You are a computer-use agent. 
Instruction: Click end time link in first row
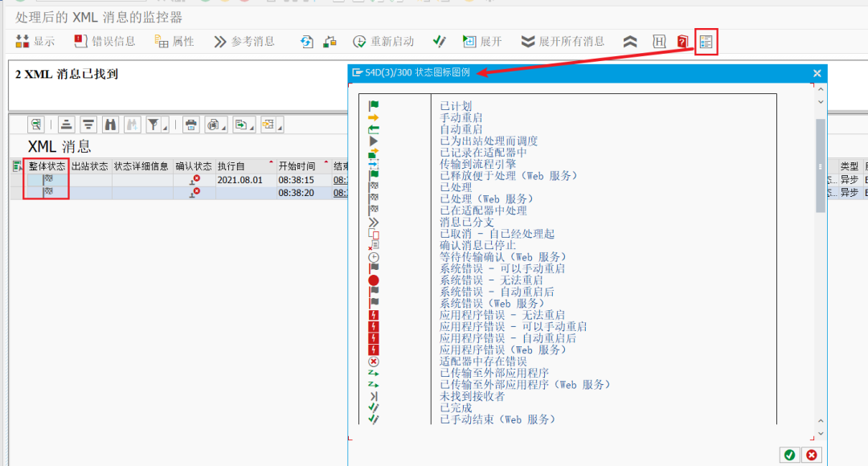coord(340,180)
